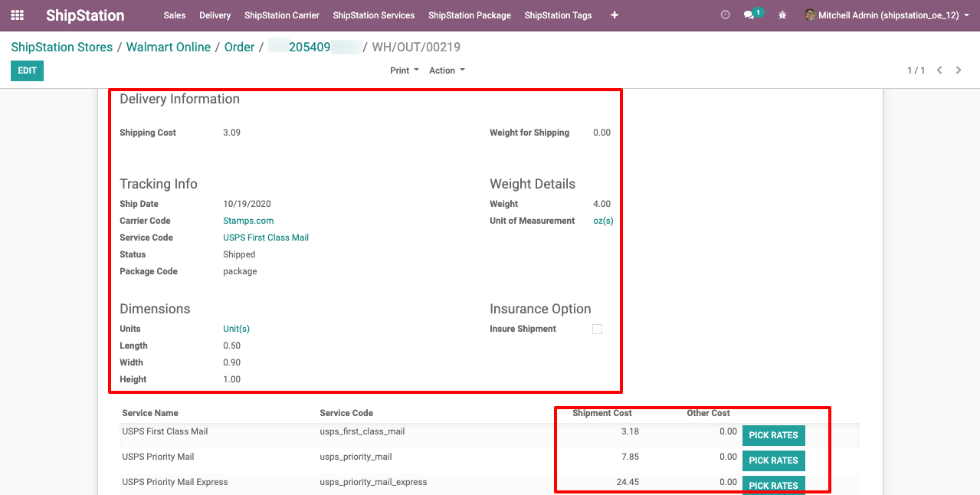Open the Stamps.com carrier link
980x495 pixels.
[x=248, y=221]
